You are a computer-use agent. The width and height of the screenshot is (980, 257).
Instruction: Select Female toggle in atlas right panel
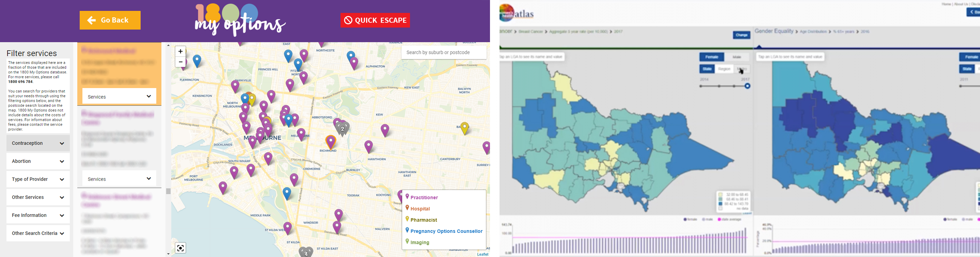tap(970, 57)
